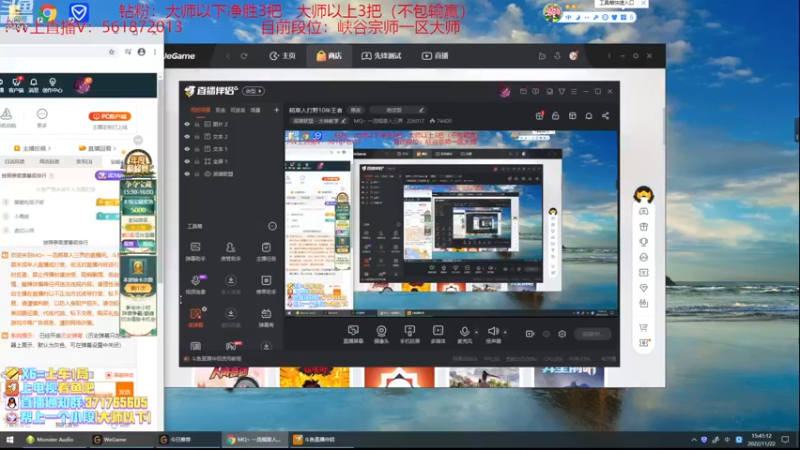Viewport: 800px width, 450px height.
Task: Bookmark the page with the browser star icon
Action: [112, 52]
